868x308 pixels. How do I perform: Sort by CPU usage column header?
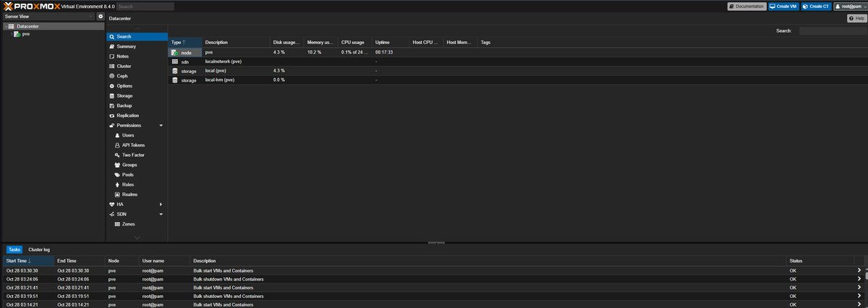354,43
